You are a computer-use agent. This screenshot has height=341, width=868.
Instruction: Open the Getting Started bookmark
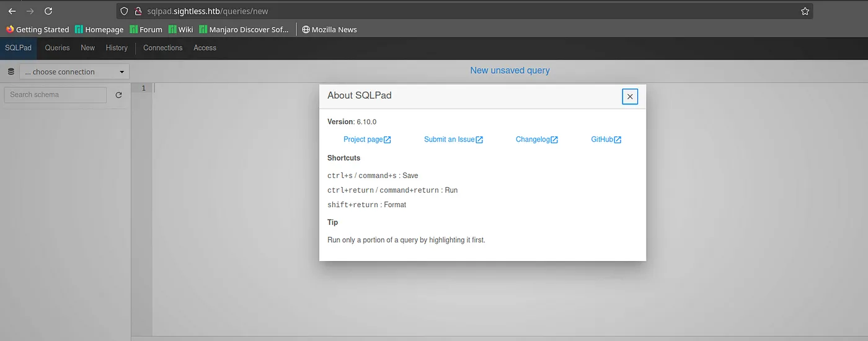38,29
